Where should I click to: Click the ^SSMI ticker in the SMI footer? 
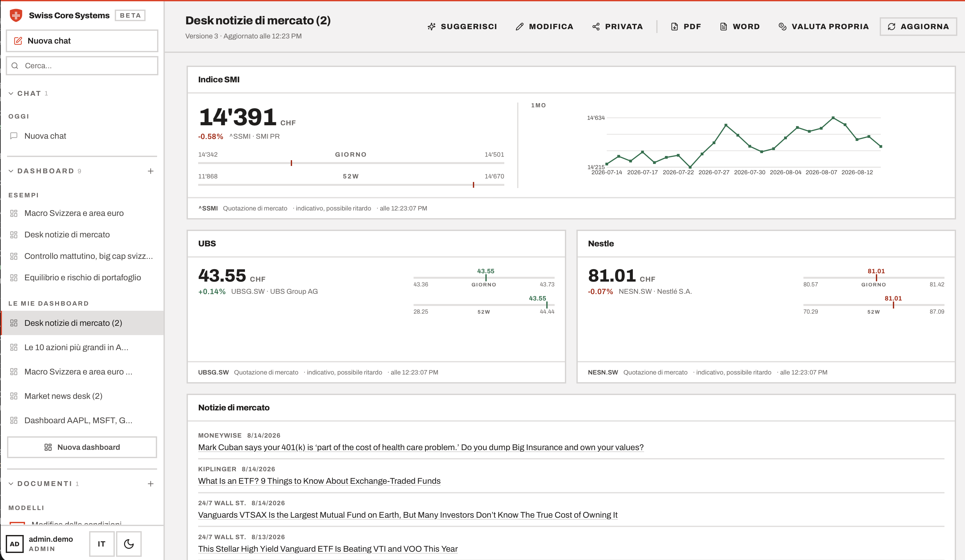[x=208, y=208]
